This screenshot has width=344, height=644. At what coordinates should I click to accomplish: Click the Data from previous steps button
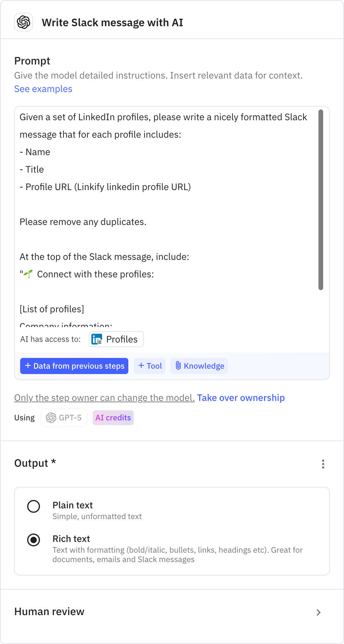pyautogui.click(x=74, y=366)
